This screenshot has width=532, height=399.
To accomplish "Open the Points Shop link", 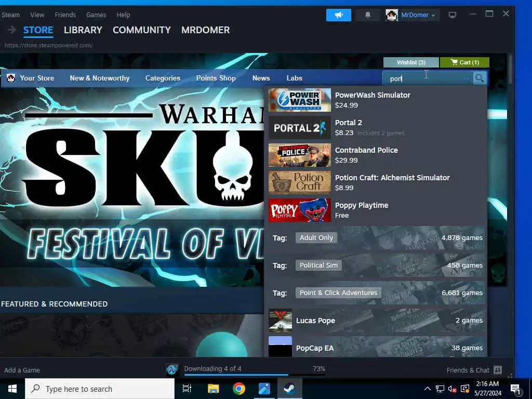I will tap(216, 78).
